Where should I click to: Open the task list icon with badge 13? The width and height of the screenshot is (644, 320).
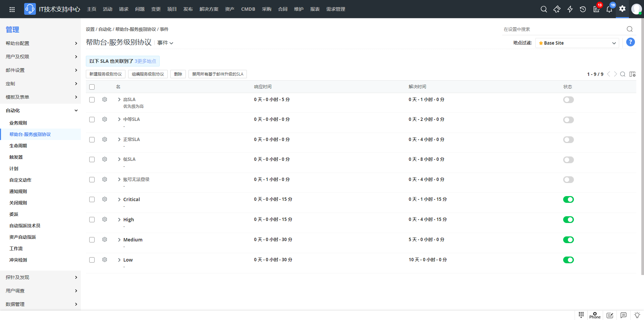[x=596, y=9]
